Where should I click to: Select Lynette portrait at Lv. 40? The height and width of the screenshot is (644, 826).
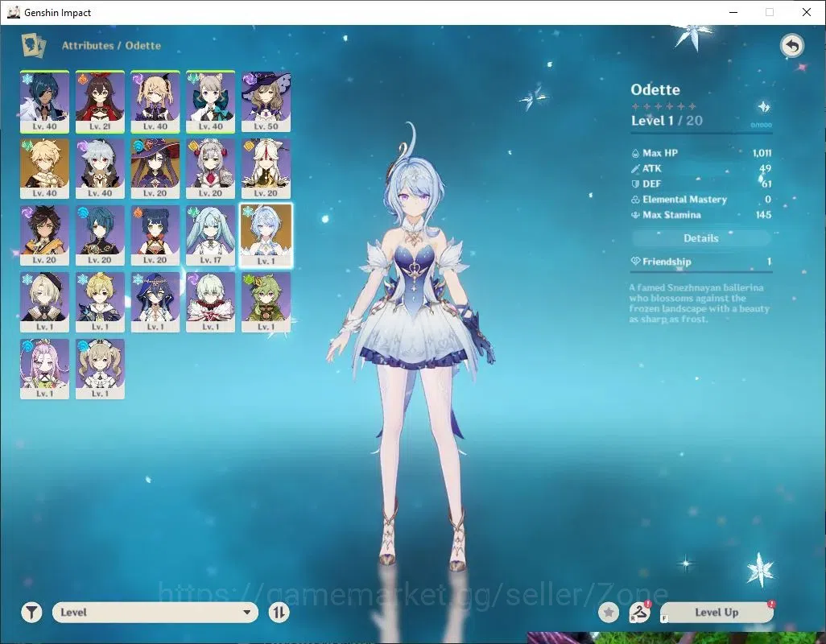coord(211,101)
